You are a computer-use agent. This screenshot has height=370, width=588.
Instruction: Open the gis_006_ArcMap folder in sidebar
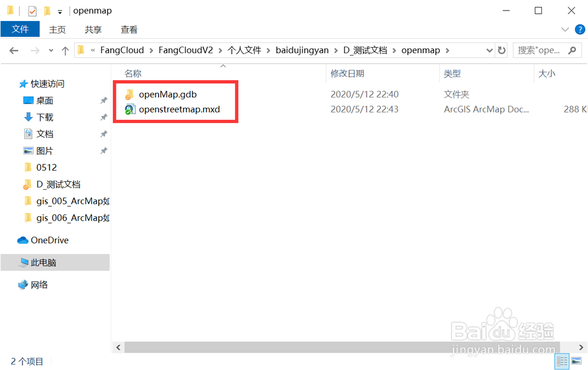coord(73,218)
